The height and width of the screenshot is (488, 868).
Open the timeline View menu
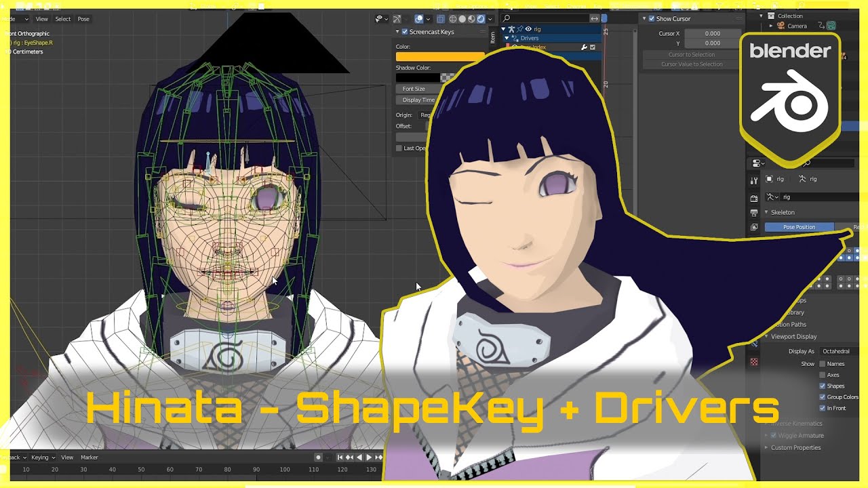(67, 457)
